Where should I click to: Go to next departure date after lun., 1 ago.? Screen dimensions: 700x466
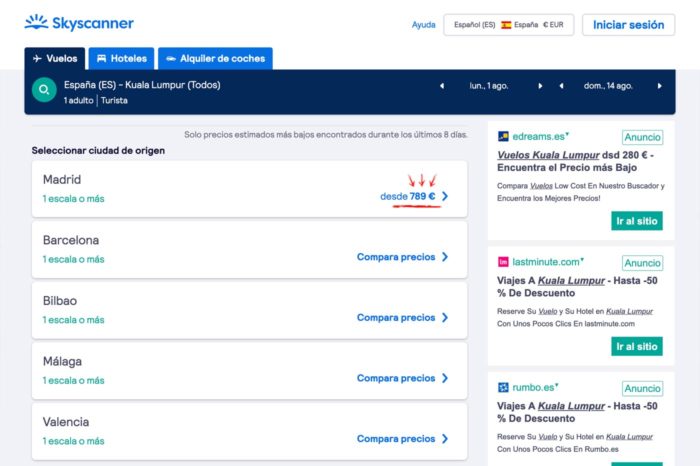tap(540, 86)
